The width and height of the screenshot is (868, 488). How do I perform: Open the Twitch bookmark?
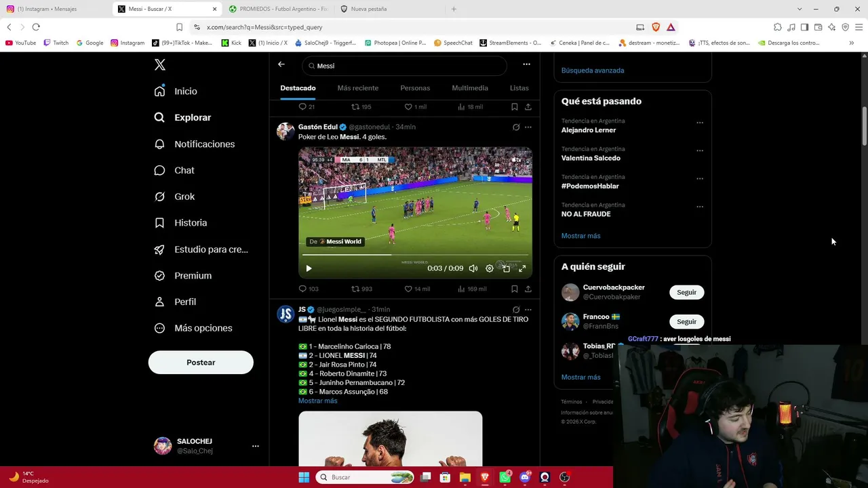[56, 43]
